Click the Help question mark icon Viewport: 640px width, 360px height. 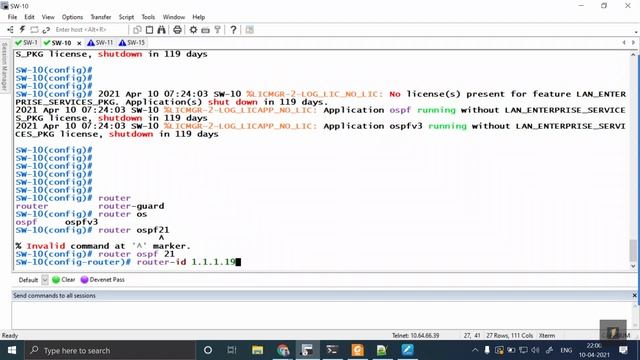point(233,30)
